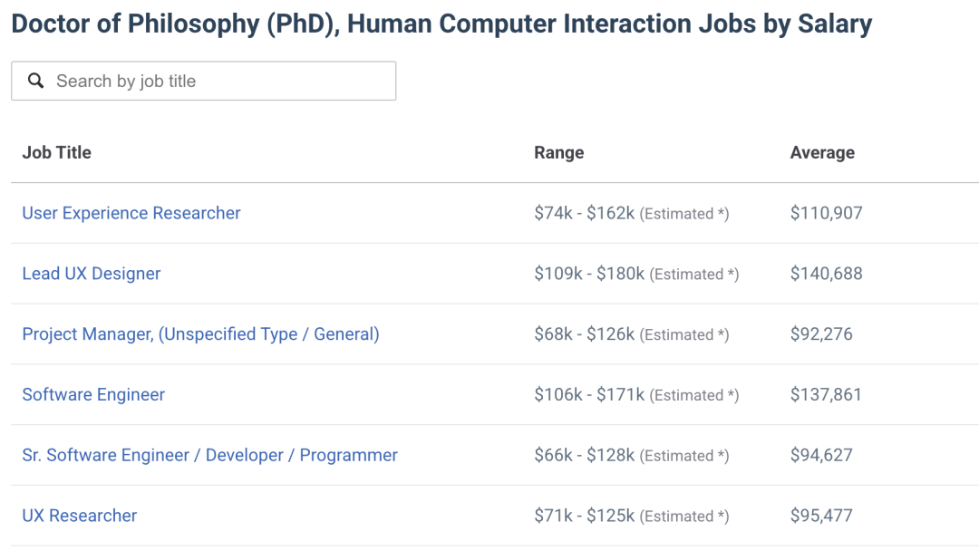This screenshot has height=560, width=979.
Task: Click the $140,688 average salary value
Action: point(826,274)
